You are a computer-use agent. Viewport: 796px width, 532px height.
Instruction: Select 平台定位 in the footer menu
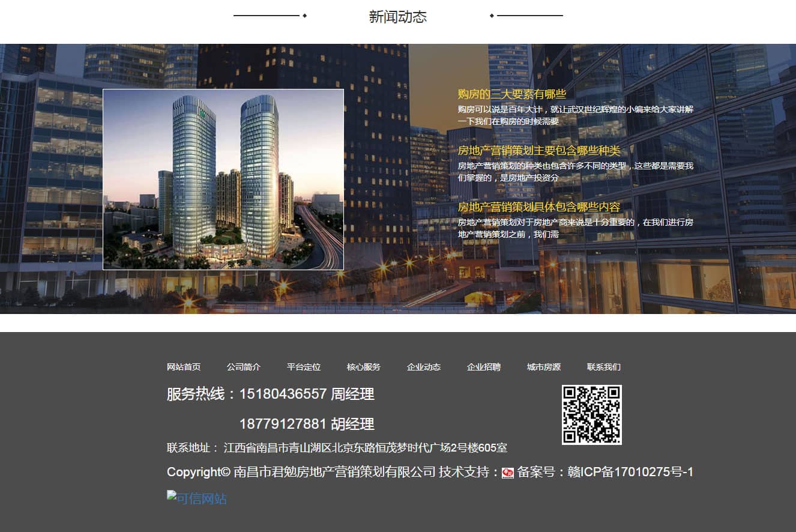tap(304, 367)
